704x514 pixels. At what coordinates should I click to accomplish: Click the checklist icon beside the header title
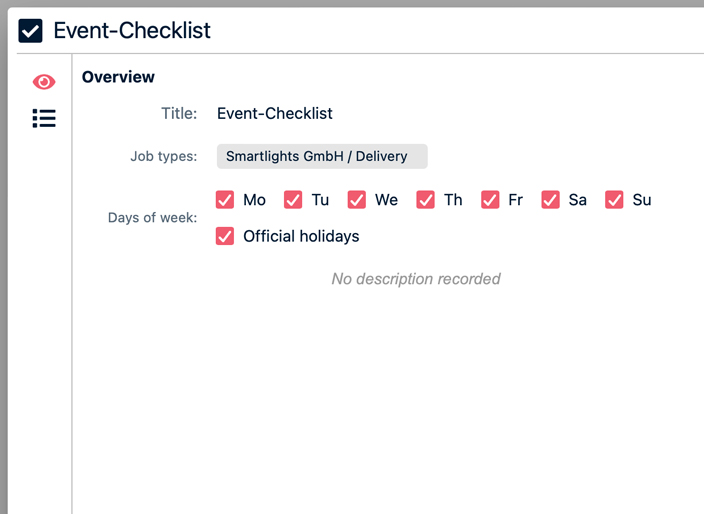[31, 30]
